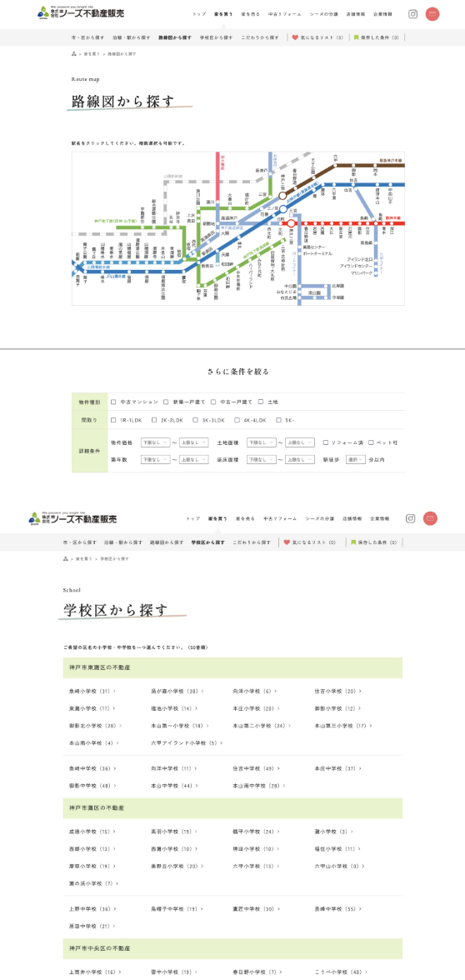Screen dimensions: 465x980
Task: Click green bookmark icon beside 保存した条件 in upper sub-navigation
Action: click(x=356, y=37)
